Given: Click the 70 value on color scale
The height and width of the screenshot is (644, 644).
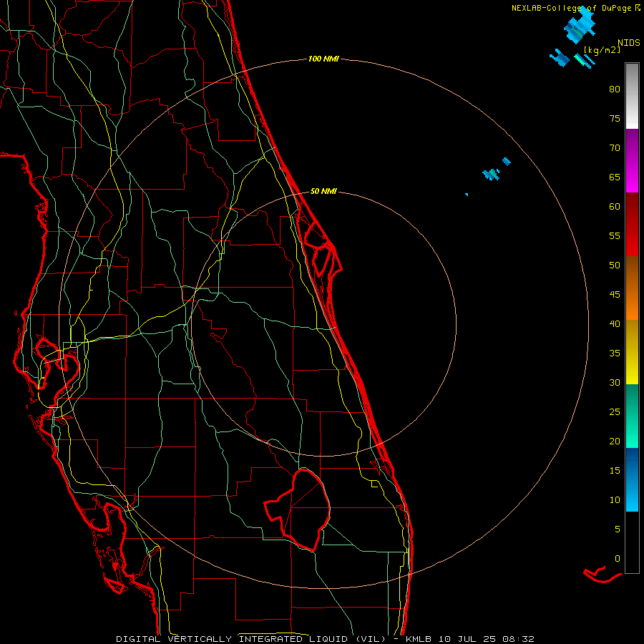Looking at the screenshot, I should 615,148.
